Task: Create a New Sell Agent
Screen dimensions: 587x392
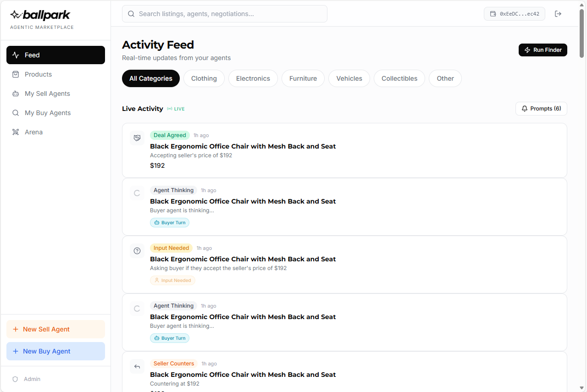Action: [x=55, y=329]
